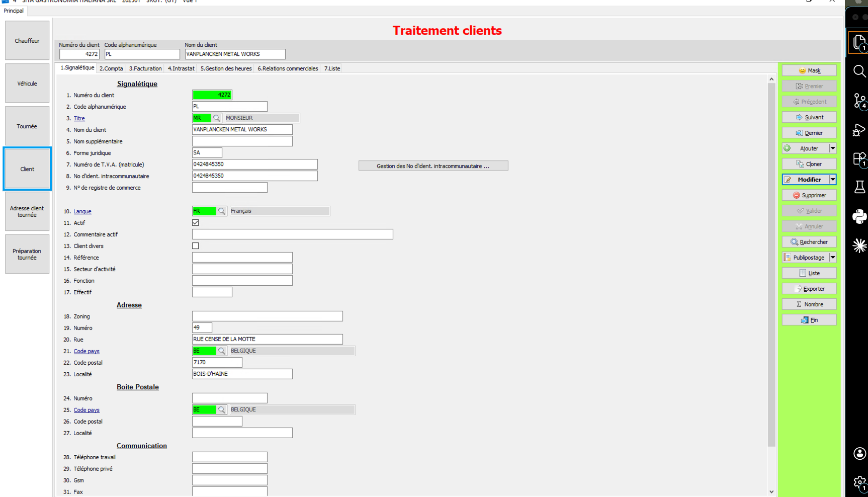868x497 pixels.
Task: Switch to the 2.Compta tab
Action: (x=111, y=68)
